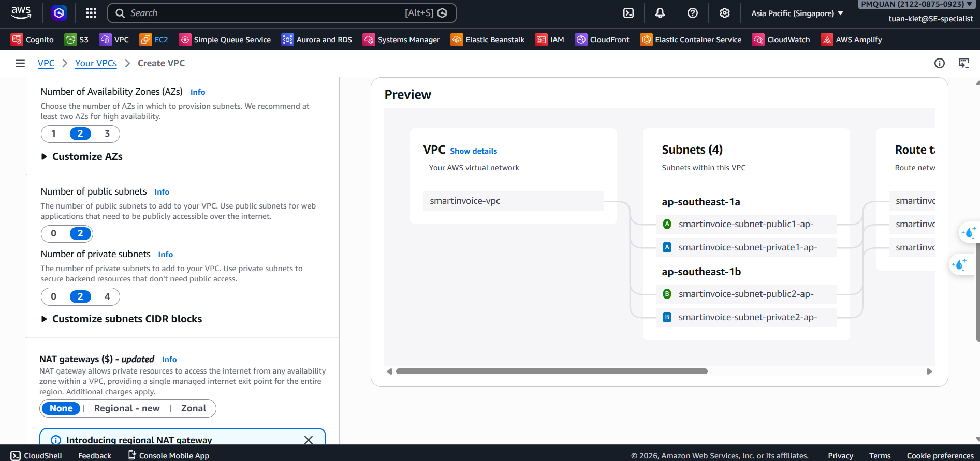Click the AWS logo home icon
Screen dimensions: 980x461
(x=21, y=12)
